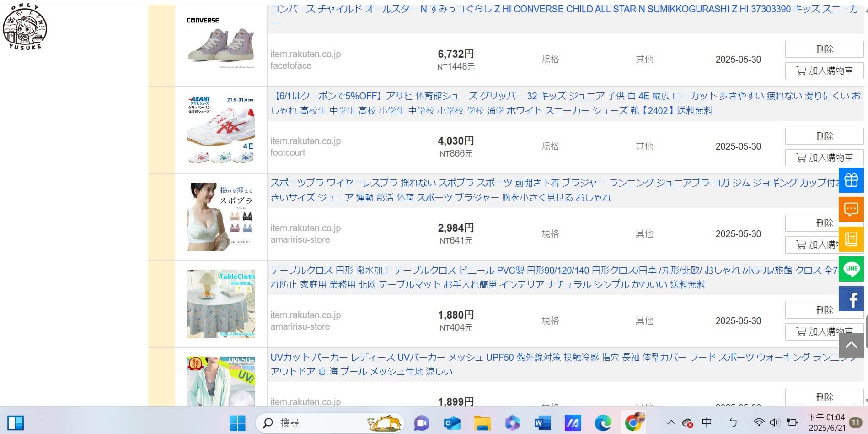Launch Google Chrome from the taskbar
Screen dimensions: 868x434
pos(634,423)
